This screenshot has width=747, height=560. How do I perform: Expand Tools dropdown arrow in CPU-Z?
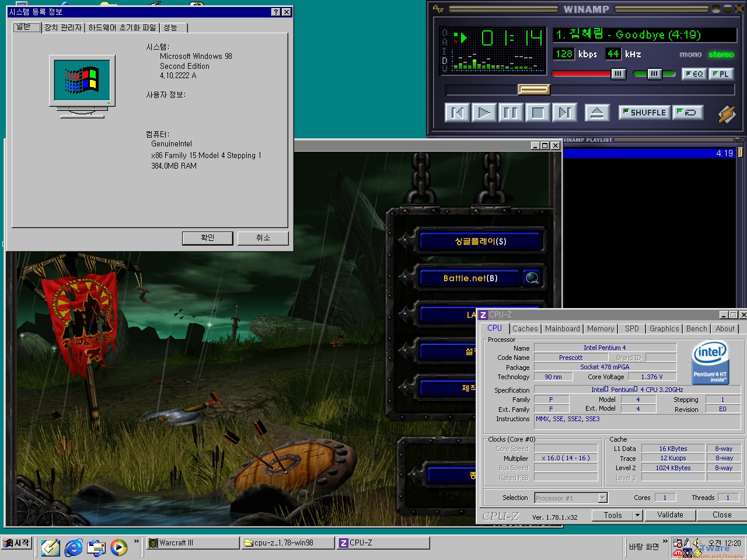(638, 515)
